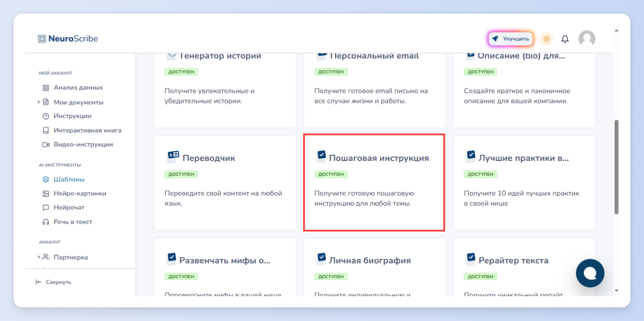Open Мои документы section
644x321 pixels.
pyautogui.click(x=78, y=102)
